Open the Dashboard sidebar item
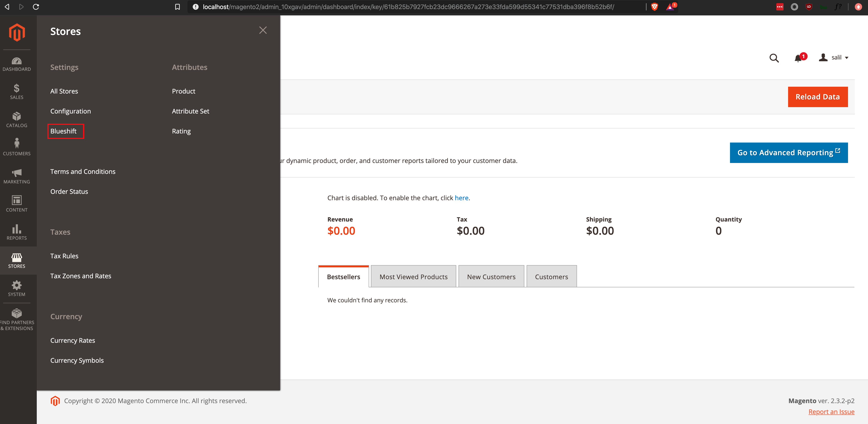The height and width of the screenshot is (424, 868). (17, 64)
